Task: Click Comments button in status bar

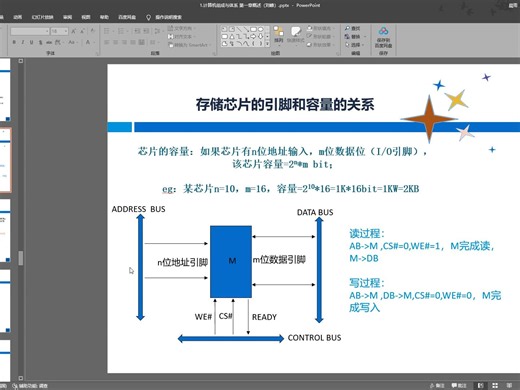Action: [x=459, y=386]
